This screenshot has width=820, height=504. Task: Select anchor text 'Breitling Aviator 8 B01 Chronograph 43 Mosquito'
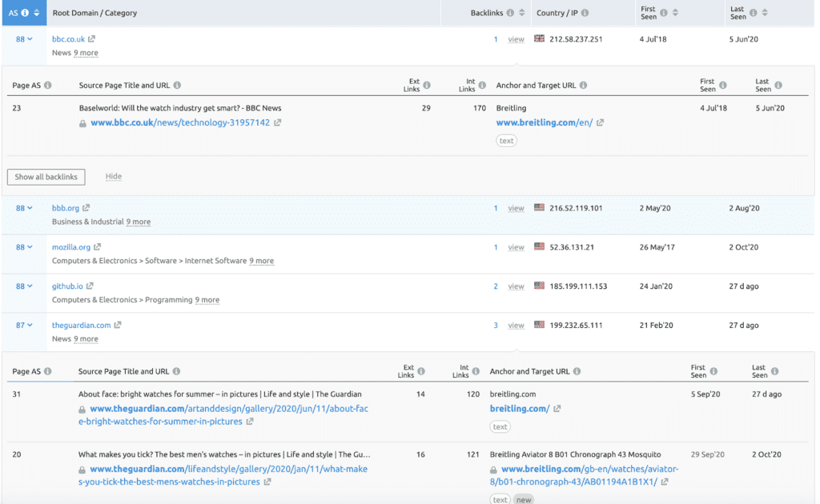(x=575, y=454)
